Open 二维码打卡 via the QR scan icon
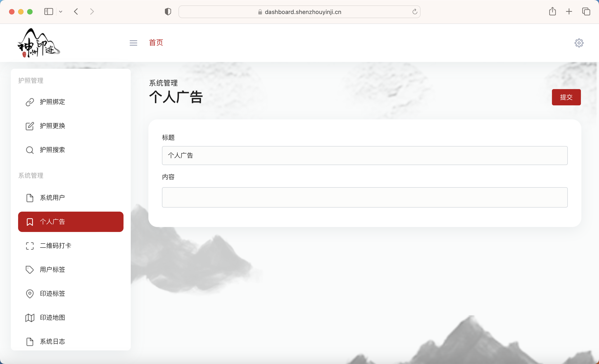Screen dimensions: 599x364 [30, 246]
